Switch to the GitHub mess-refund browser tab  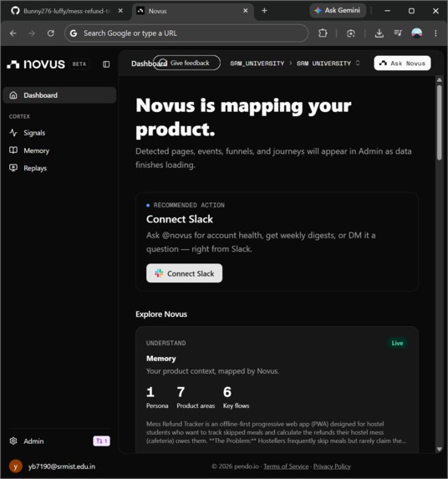coord(67,11)
